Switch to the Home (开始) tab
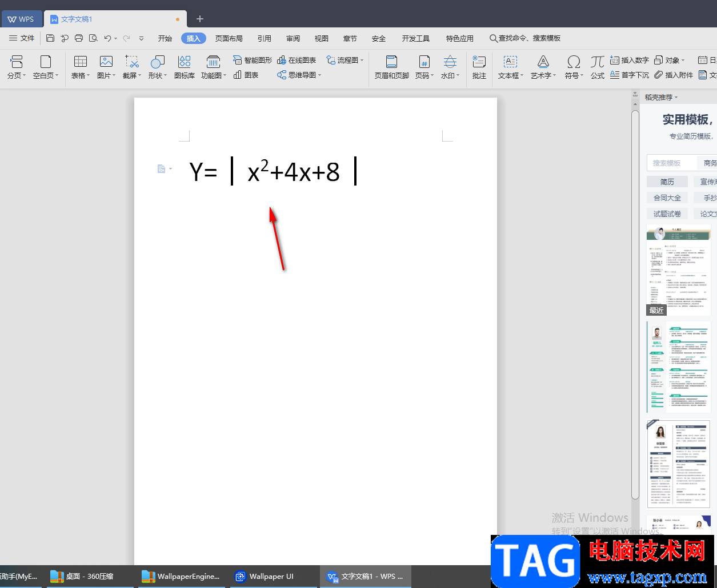Image resolution: width=717 pixels, height=588 pixels. point(165,38)
